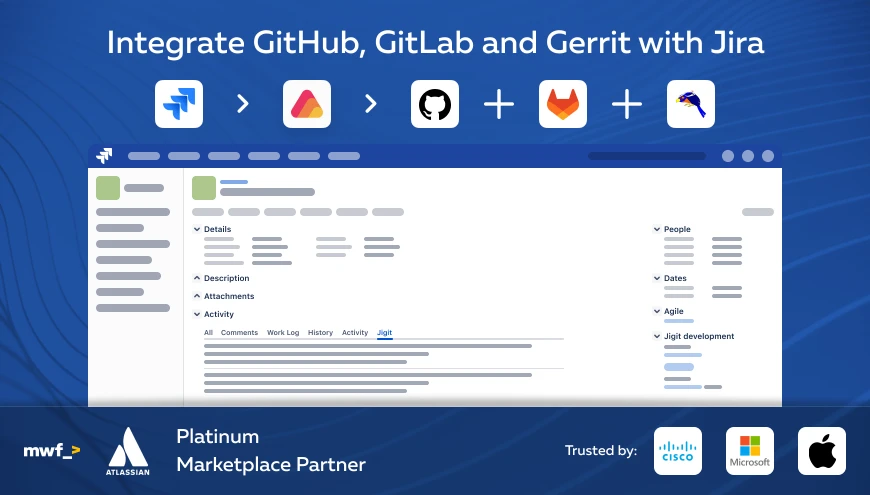Click the Jira logo in mockup header
Image resolution: width=870 pixels, height=495 pixels.
point(104,156)
